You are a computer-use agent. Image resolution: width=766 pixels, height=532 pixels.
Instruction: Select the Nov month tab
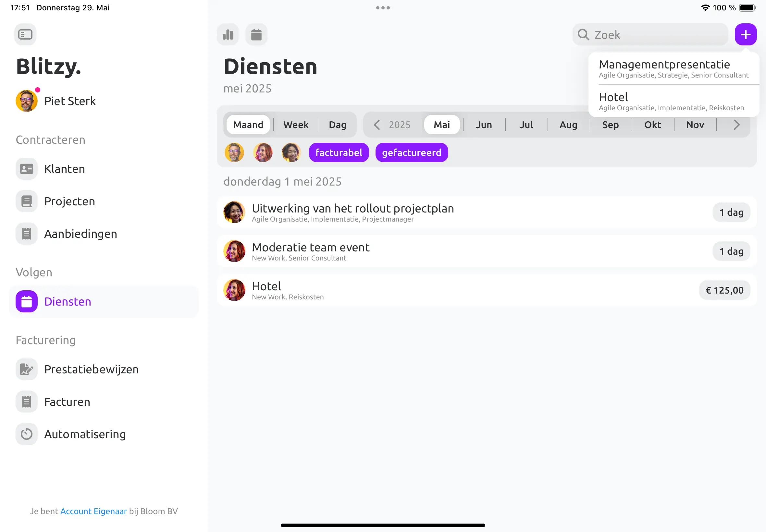tap(695, 125)
